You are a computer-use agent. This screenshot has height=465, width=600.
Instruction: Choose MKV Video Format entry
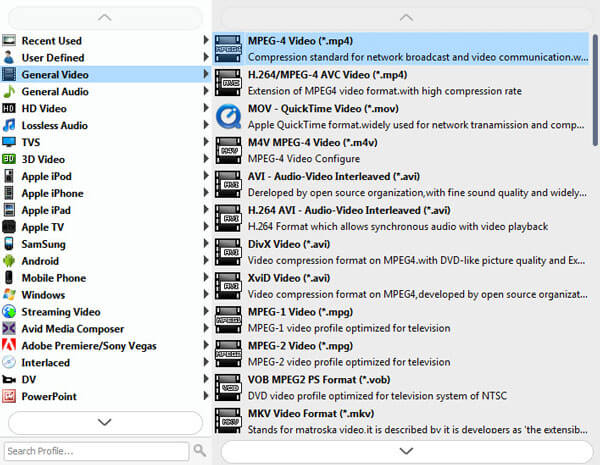(401, 421)
